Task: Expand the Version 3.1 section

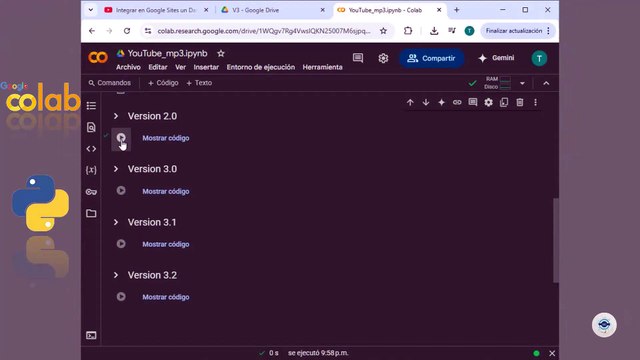Action: (x=116, y=222)
